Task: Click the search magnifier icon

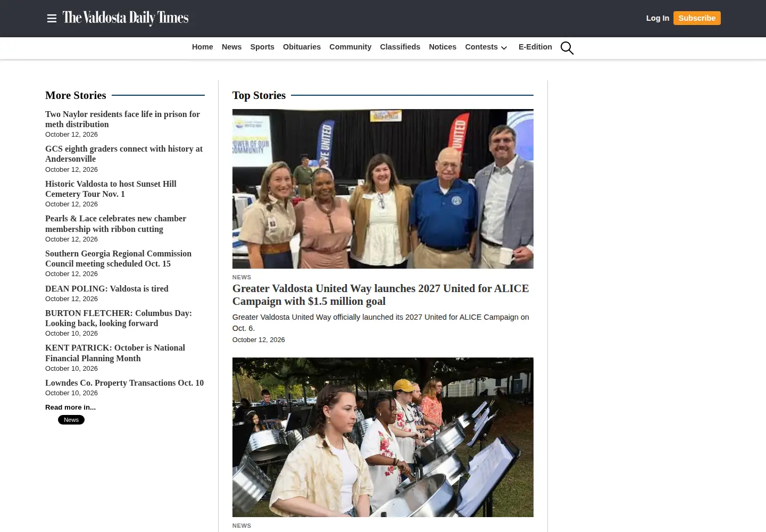Action: pos(567,48)
